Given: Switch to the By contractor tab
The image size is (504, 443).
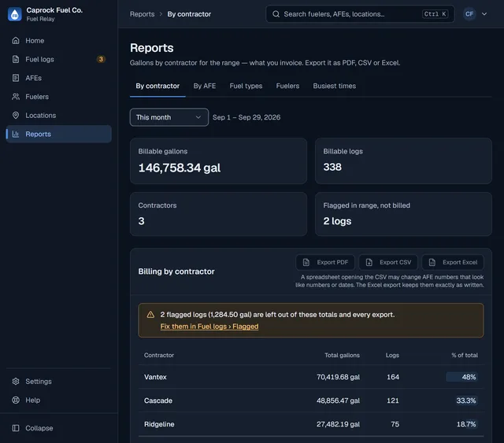Looking at the screenshot, I should [x=157, y=86].
